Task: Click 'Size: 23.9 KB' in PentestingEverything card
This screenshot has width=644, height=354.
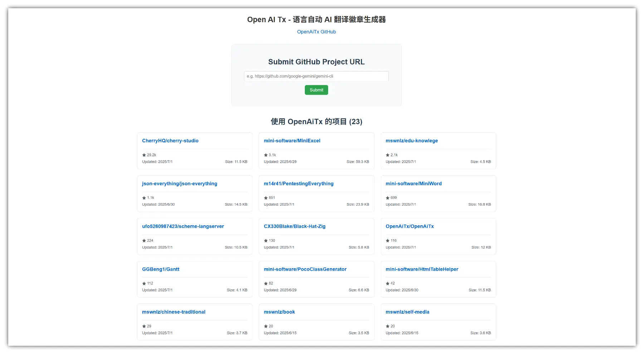Action: coord(358,205)
